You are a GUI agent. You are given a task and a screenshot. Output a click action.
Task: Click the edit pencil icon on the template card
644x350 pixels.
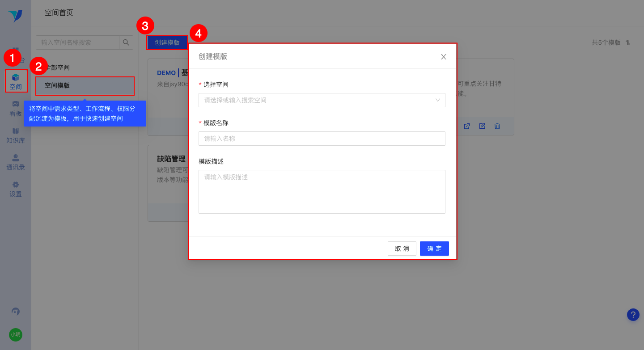[x=482, y=126]
